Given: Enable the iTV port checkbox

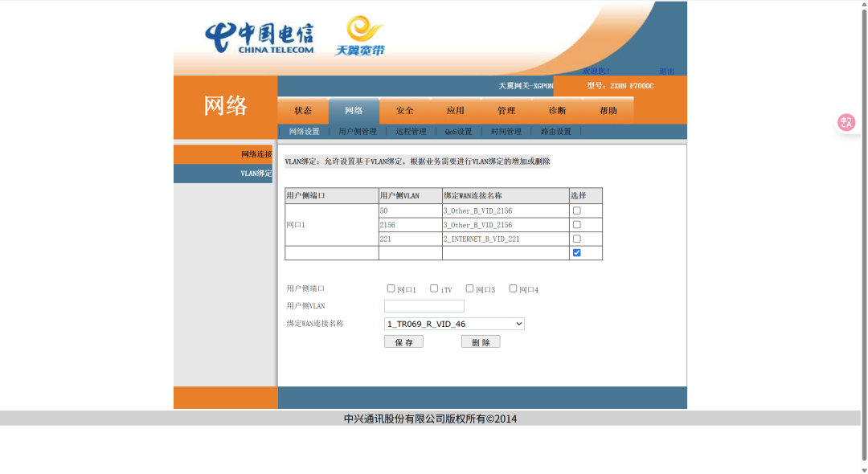Looking at the screenshot, I should coord(434,288).
